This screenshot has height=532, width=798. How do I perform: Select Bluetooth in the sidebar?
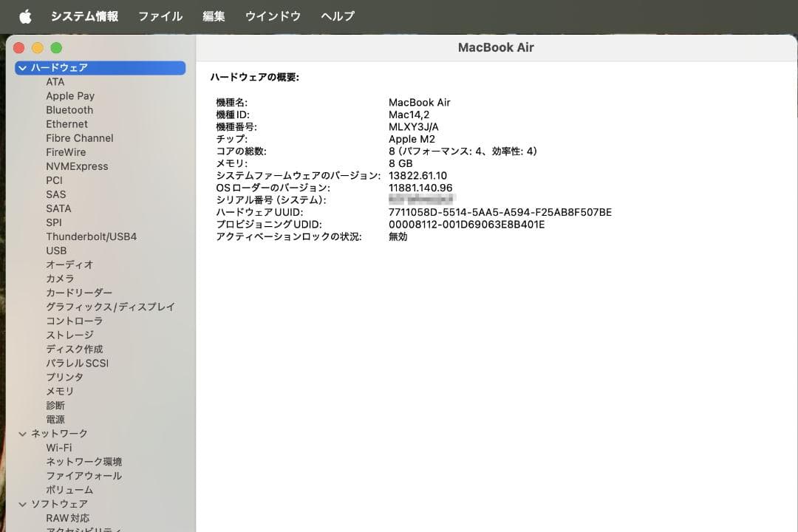point(69,109)
